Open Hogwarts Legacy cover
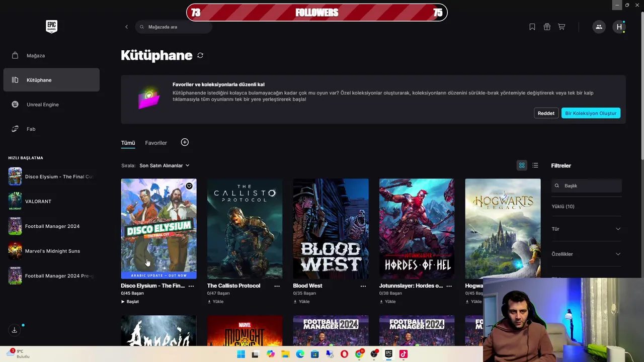 (x=503, y=228)
